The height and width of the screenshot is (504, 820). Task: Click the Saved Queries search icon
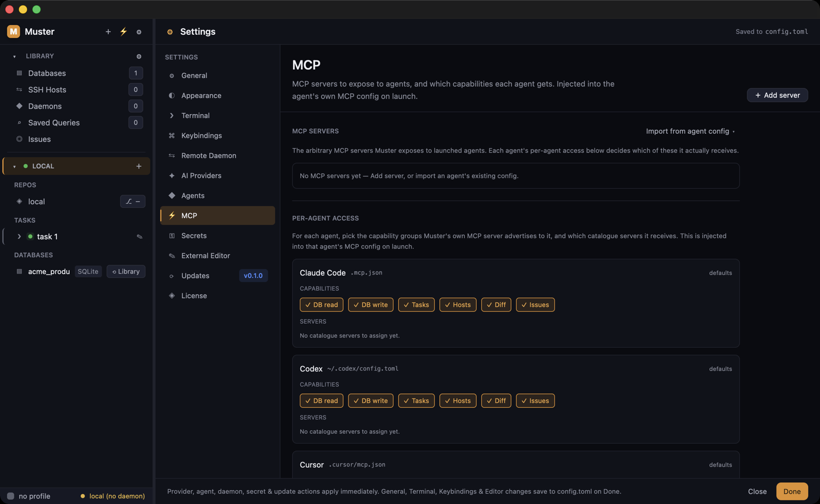[x=19, y=122]
